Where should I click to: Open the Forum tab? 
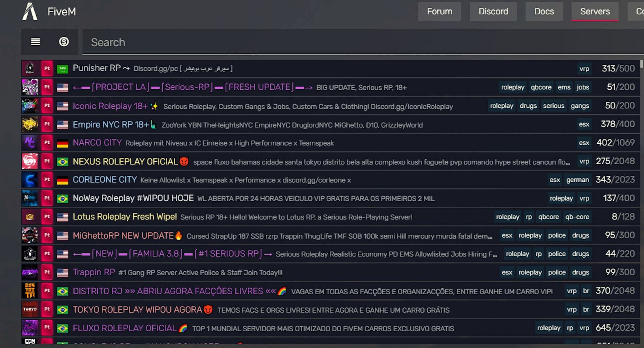[439, 11]
